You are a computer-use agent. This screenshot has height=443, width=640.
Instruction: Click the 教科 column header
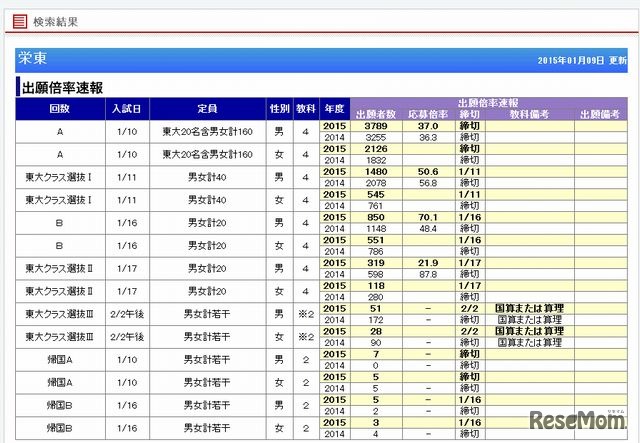[306, 109]
